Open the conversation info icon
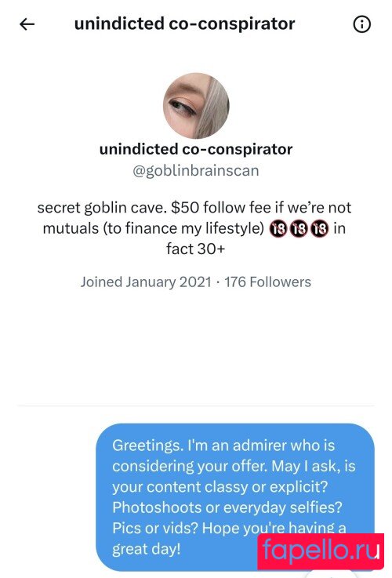Screen dimensions: 392x578 click(361, 24)
